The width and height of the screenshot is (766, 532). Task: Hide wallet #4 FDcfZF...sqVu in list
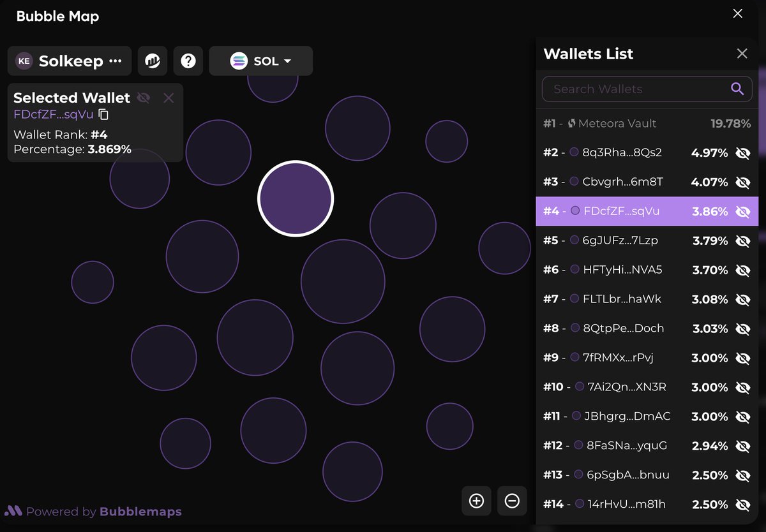pyautogui.click(x=742, y=211)
